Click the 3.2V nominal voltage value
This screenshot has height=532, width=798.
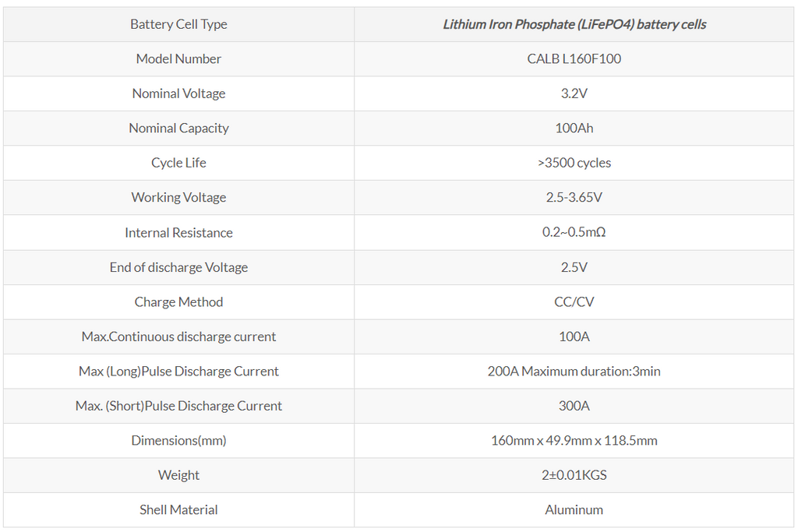click(574, 93)
